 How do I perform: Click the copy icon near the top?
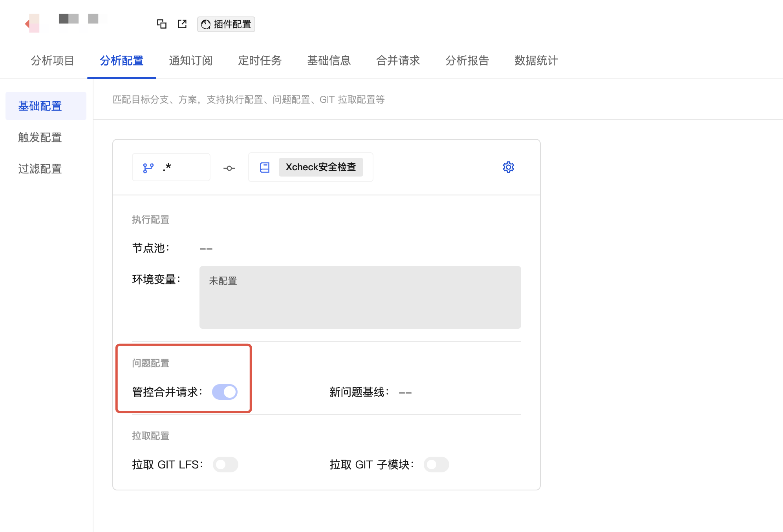click(162, 24)
